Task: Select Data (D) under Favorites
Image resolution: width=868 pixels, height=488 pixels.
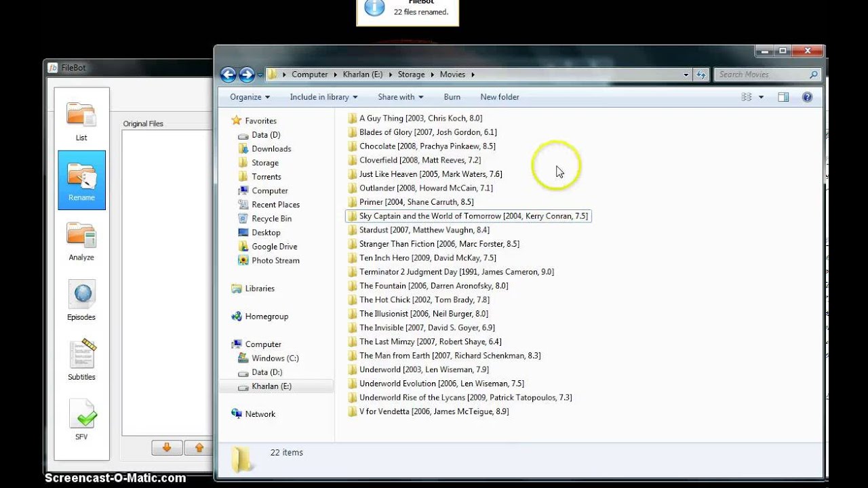Action: [265, 135]
